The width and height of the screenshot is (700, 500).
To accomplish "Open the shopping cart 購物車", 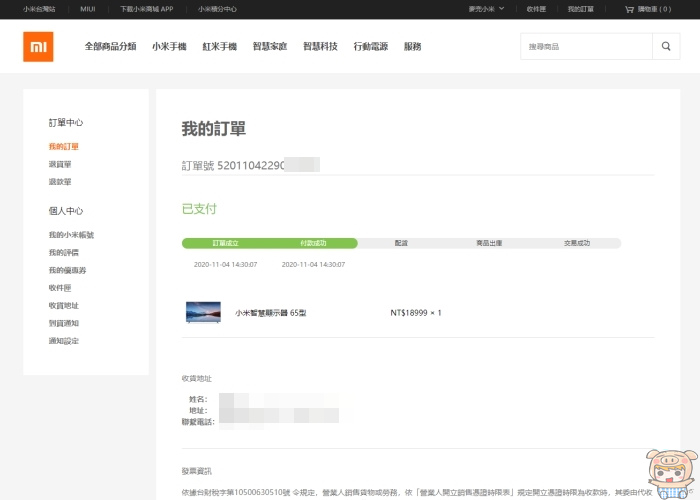I will pos(648,9).
